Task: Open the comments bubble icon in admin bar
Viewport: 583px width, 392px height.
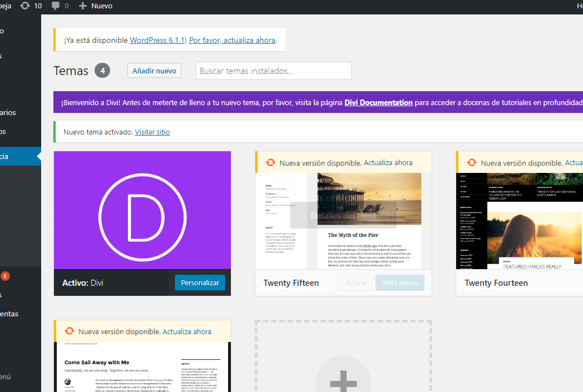Action: (56, 6)
